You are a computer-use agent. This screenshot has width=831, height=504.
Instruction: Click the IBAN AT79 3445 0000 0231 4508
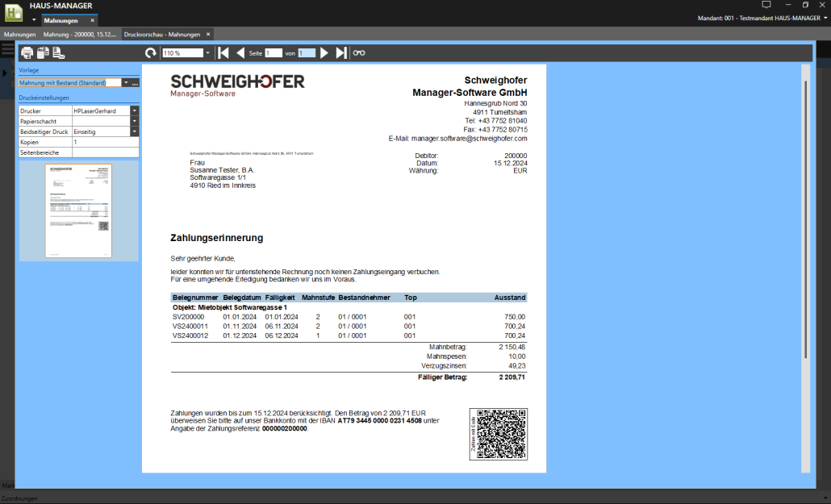[379, 421]
